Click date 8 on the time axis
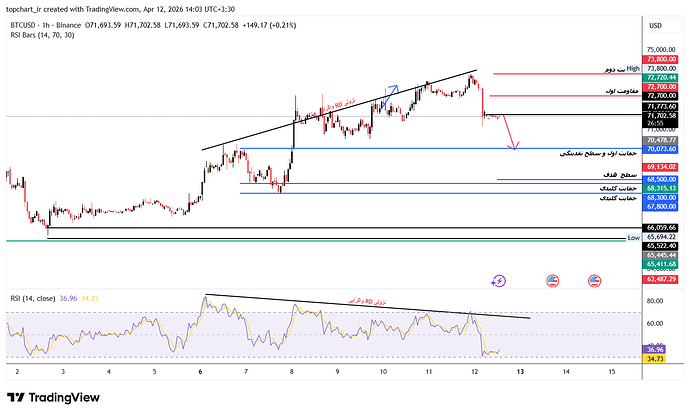The width and height of the screenshot is (690, 414). pyautogui.click(x=292, y=371)
